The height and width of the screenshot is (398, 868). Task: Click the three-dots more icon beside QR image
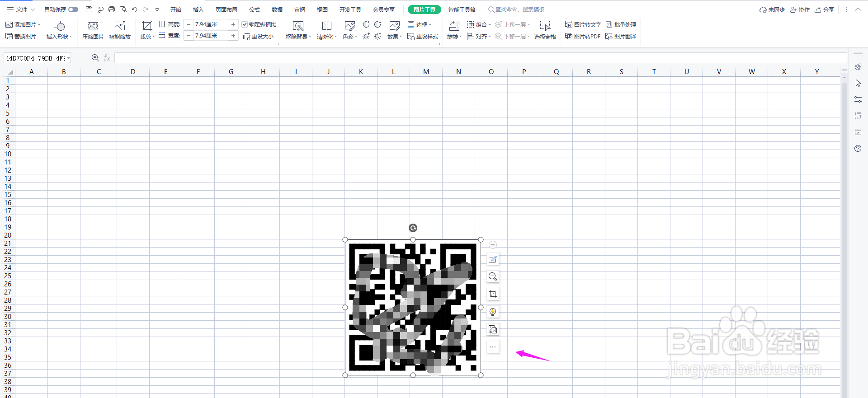[493, 347]
